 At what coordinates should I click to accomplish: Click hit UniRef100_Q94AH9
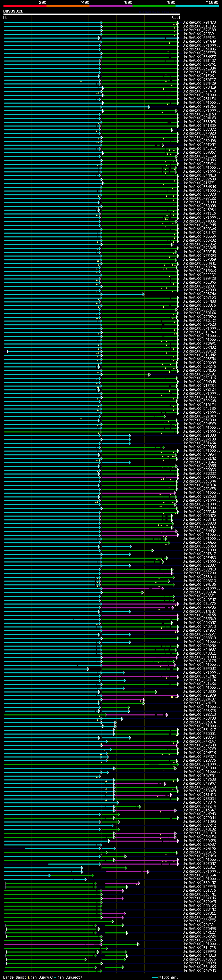(199, 41)
